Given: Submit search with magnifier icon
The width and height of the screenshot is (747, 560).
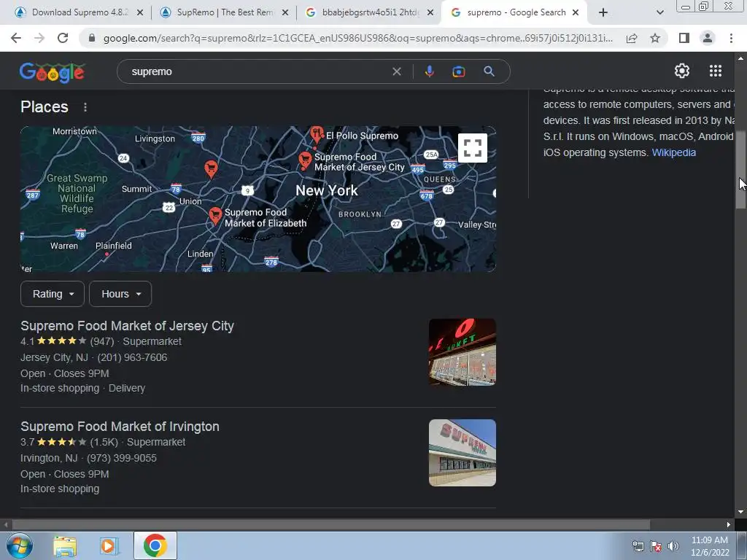Looking at the screenshot, I should (x=489, y=71).
